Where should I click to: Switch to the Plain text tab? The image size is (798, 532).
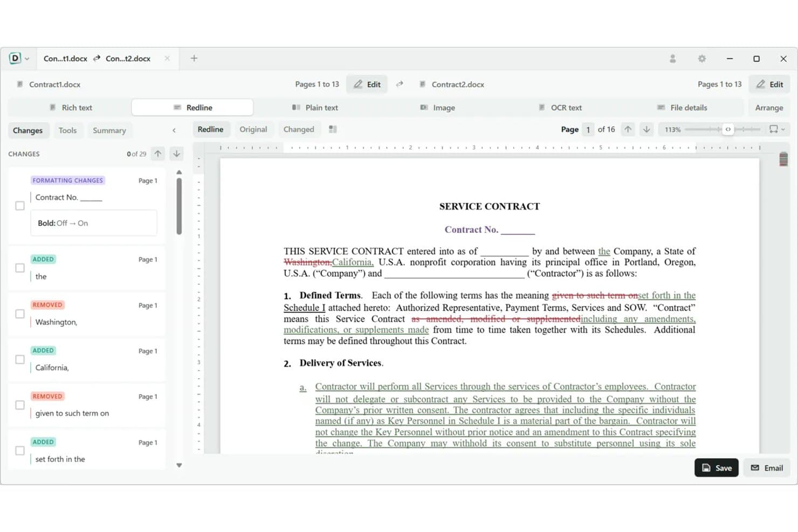click(315, 107)
